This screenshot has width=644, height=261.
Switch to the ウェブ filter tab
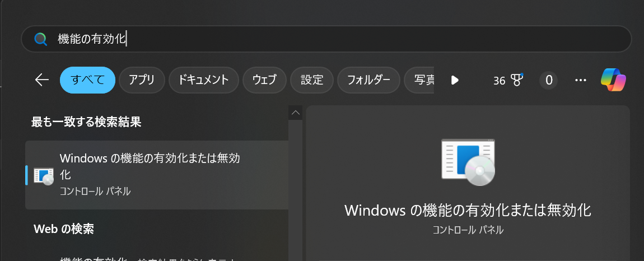point(264,80)
